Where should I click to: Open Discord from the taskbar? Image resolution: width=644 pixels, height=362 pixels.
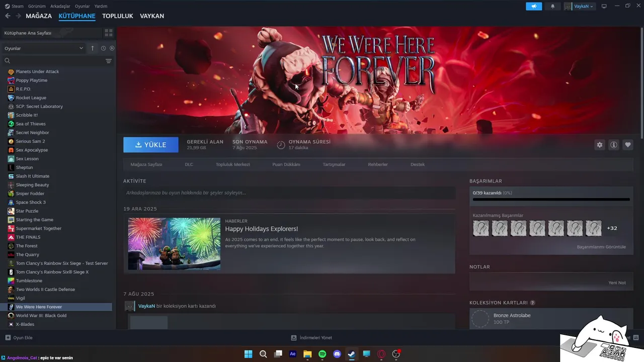point(337,354)
